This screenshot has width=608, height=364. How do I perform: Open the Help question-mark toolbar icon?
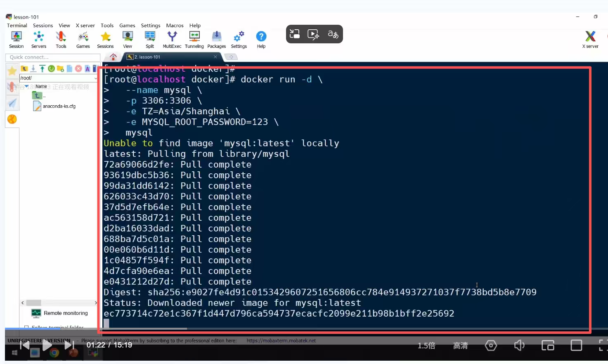pyautogui.click(x=261, y=40)
